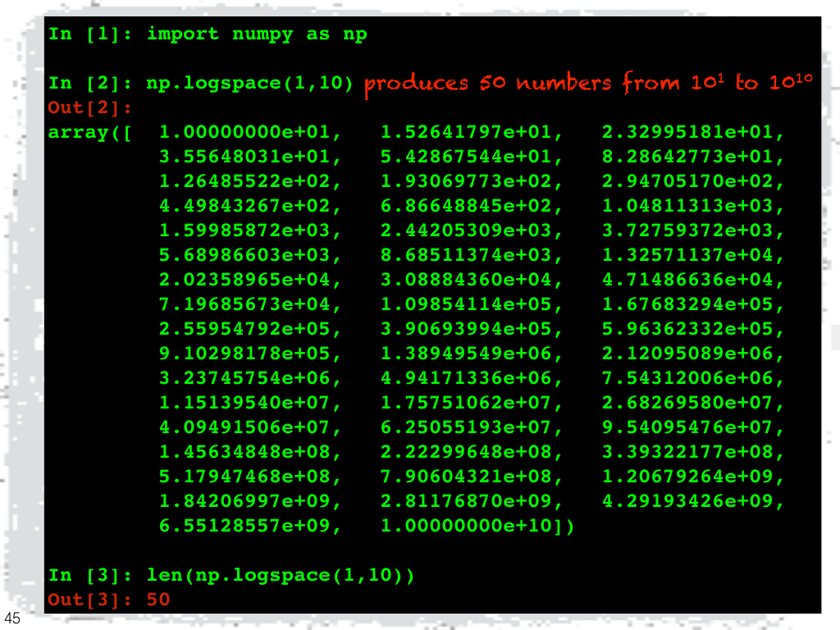Click the 'array([' opening text
Screen dimensions: 840x630
(x=89, y=133)
